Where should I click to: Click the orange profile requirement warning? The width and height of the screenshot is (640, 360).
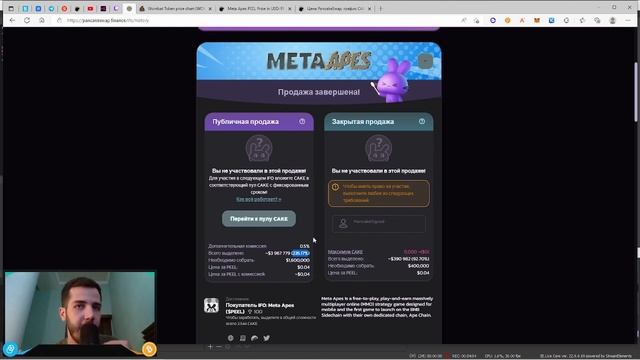(x=378, y=193)
